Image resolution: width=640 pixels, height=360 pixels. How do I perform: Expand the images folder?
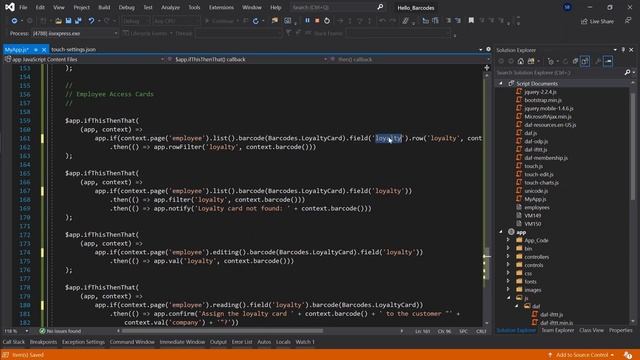(x=508, y=289)
